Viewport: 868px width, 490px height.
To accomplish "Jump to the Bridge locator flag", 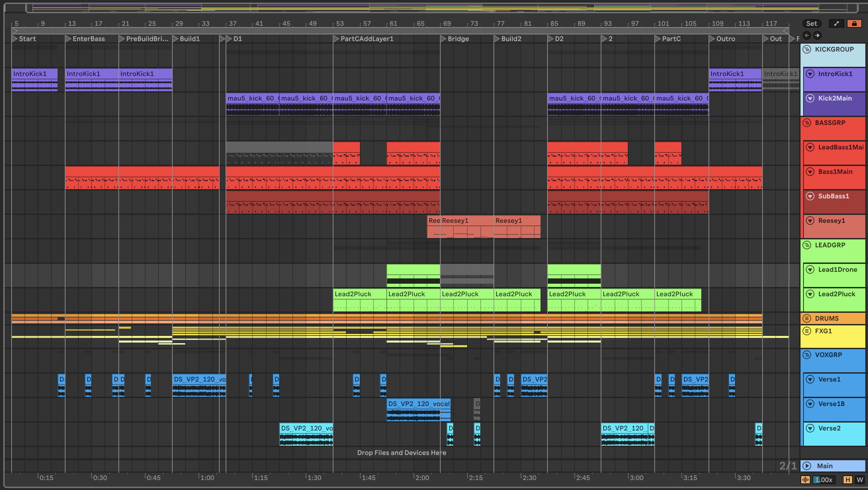I will 443,39.
